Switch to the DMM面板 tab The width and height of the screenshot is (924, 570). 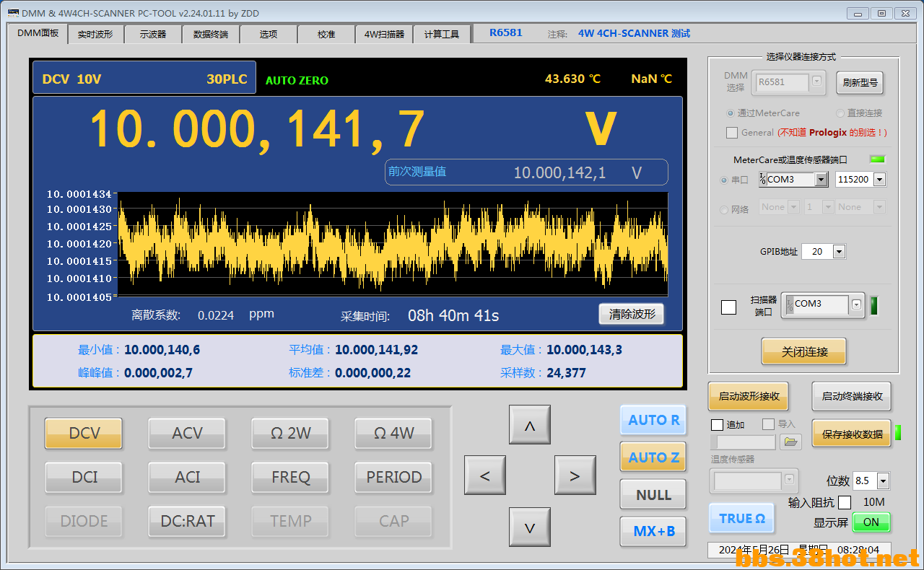38,33
